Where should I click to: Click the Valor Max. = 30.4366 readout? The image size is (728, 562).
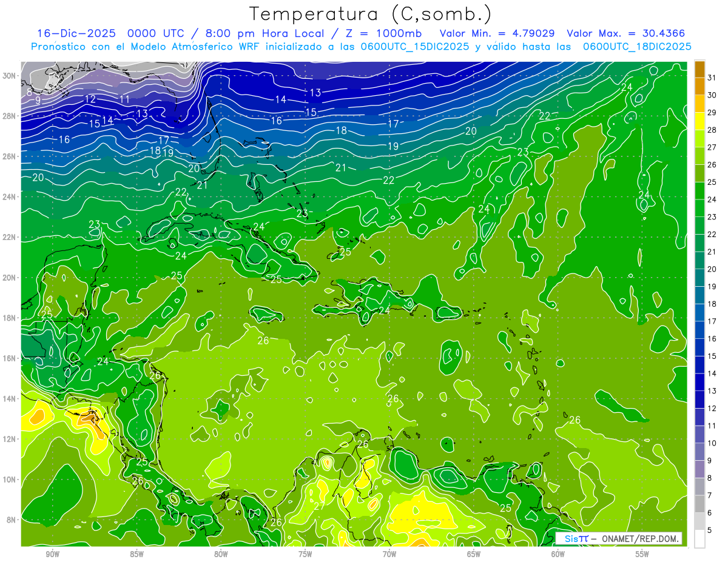click(626, 33)
